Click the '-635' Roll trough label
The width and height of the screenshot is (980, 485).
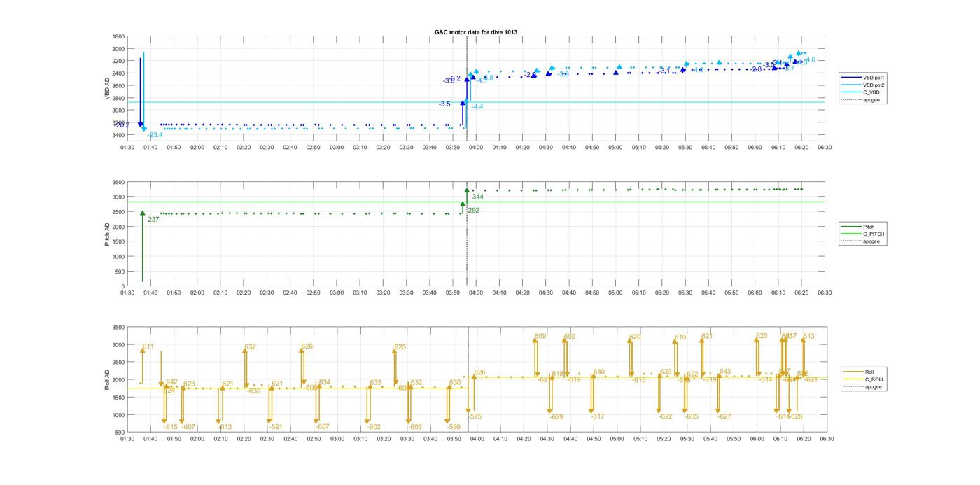[691, 416]
